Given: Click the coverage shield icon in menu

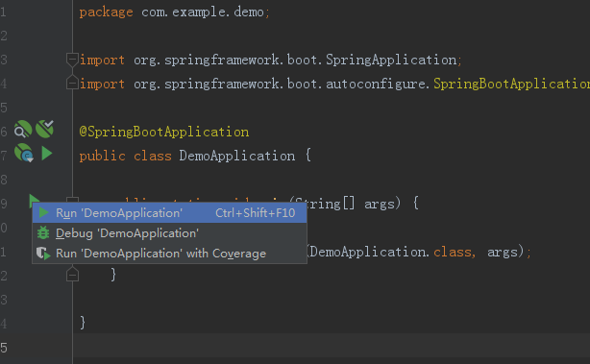Looking at the screenshot, I should coord(43,254).
